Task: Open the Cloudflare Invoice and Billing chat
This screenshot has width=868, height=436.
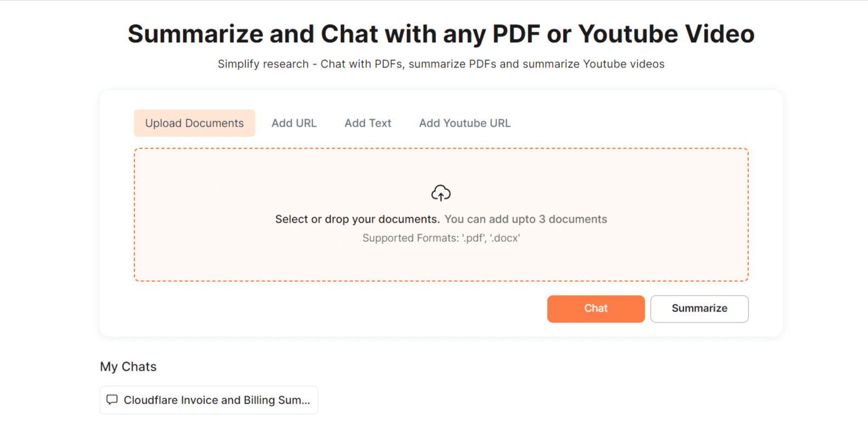Action: pos(216,400)
